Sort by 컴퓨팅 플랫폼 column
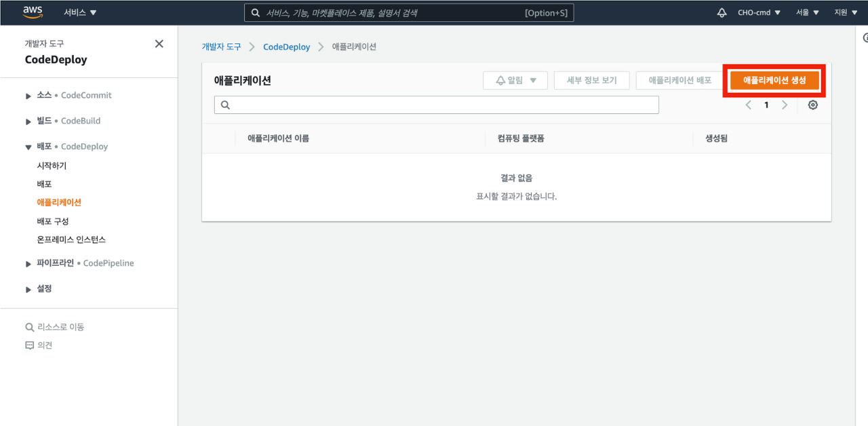Screen dimensions: 868x426 tap(521, 138)
